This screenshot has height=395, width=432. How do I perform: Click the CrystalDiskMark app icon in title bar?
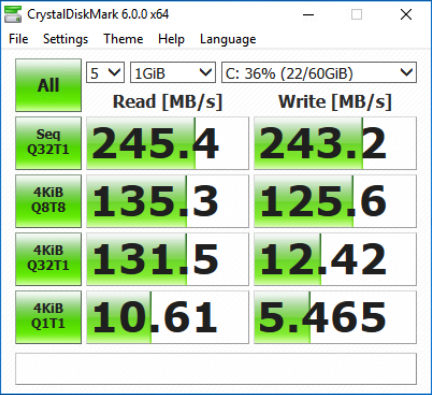point(13,14)
